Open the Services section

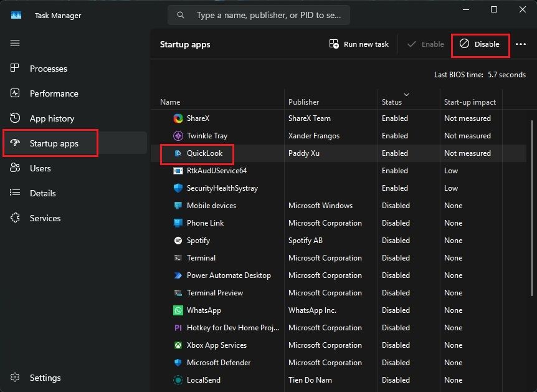(44, 218)
